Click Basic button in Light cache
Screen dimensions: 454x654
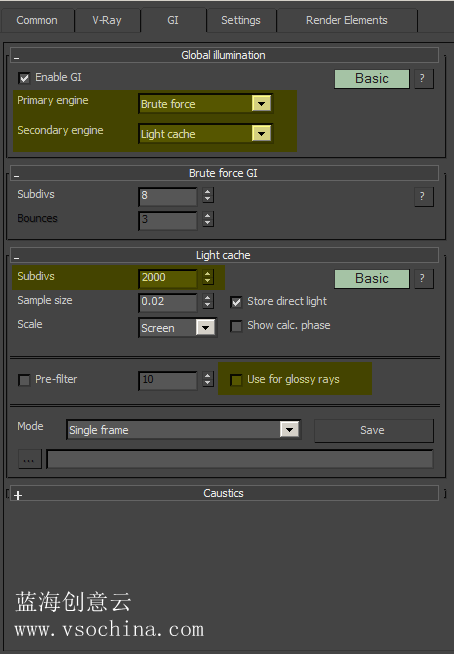(x=372, y=279)
